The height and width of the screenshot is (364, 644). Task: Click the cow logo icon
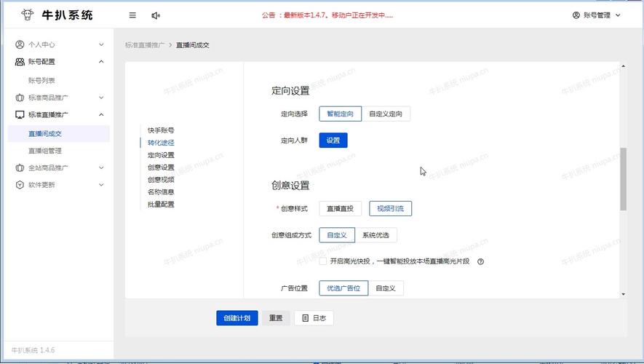(28, 15)
